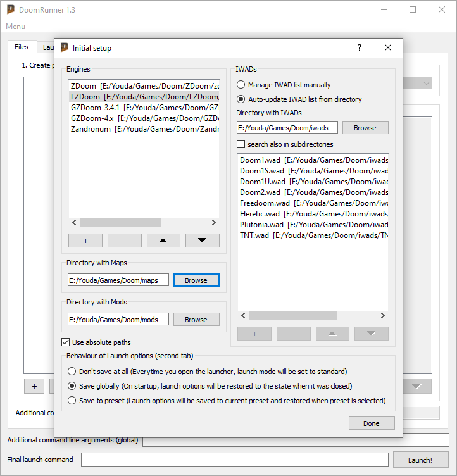Click the disabled IWAD add plus button
The image size is (457, 476).
(254, 334)
